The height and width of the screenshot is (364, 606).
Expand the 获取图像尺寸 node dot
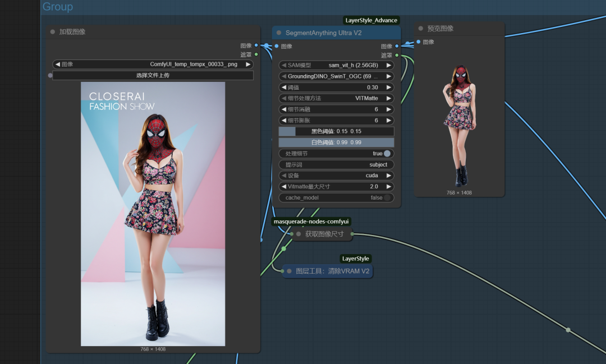pos(299,234)
